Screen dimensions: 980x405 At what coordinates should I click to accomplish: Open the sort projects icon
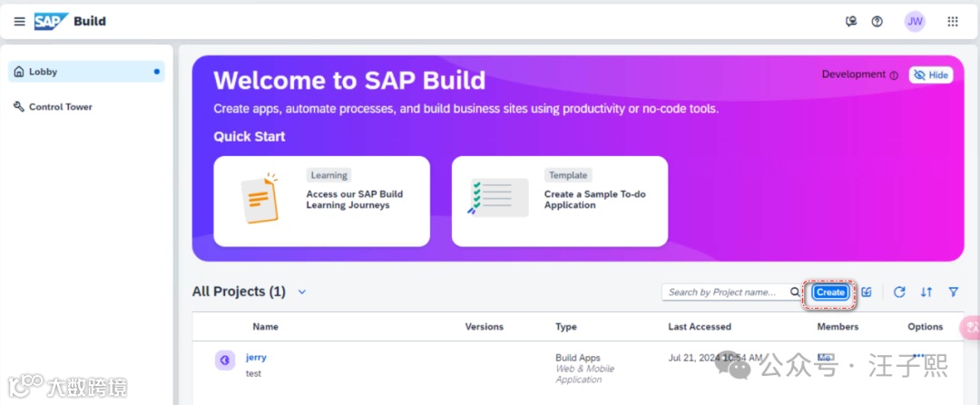click(926, 292)
